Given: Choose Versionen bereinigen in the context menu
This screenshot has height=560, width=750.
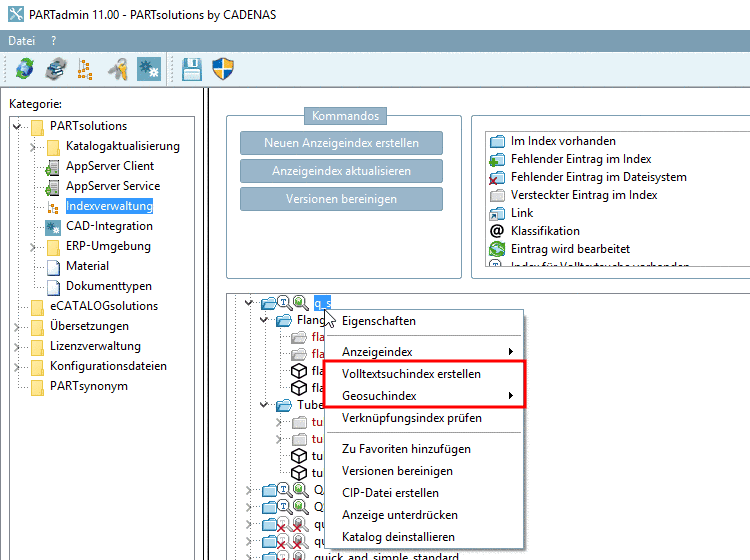Looking at the screenshot, I should pyautogui.click(x=424, y=471).
